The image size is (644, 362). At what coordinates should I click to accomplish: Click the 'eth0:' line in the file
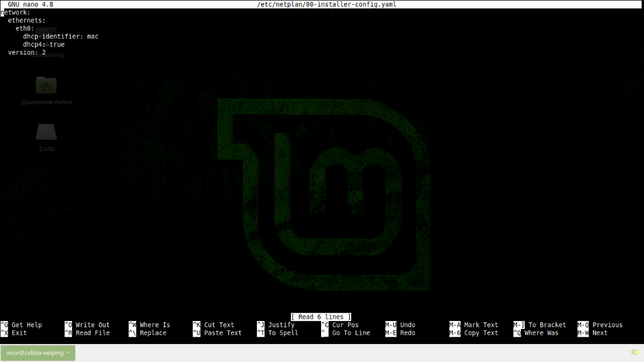(x=25, y=28)
